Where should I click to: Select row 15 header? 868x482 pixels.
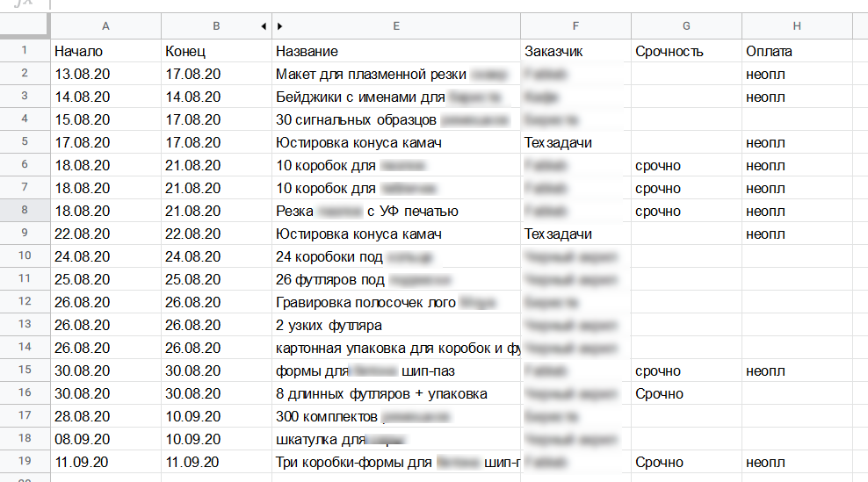(x=25, y=370)
